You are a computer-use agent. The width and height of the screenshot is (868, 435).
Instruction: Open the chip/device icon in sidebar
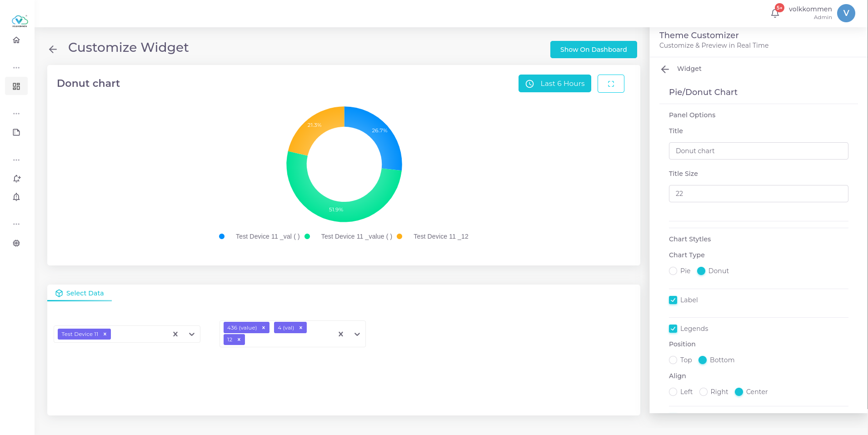point(16,243)
